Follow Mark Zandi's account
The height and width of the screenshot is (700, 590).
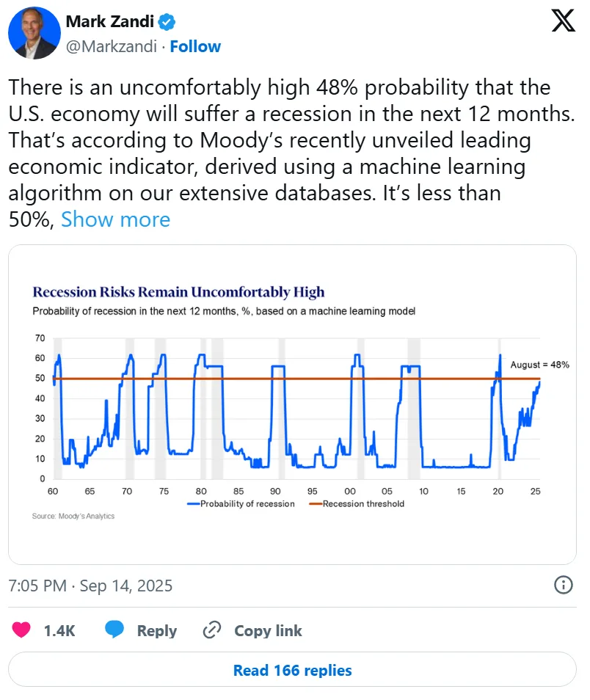click(x=195, y=45)
